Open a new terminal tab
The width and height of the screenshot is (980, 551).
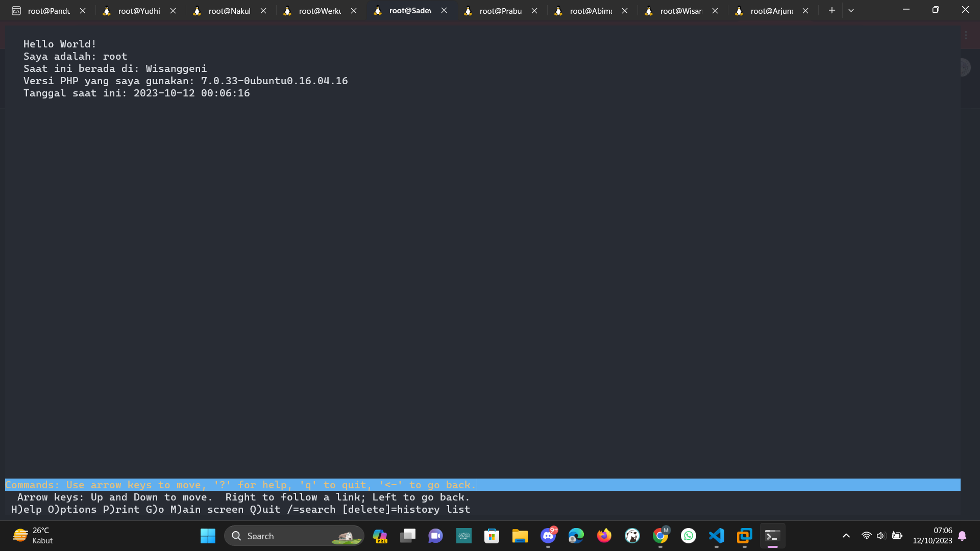point(831,10)
